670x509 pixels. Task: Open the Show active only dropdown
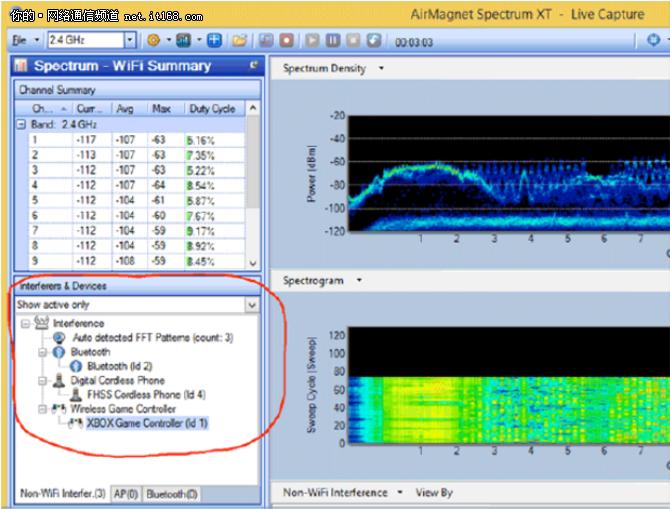(x=253, y=304)
